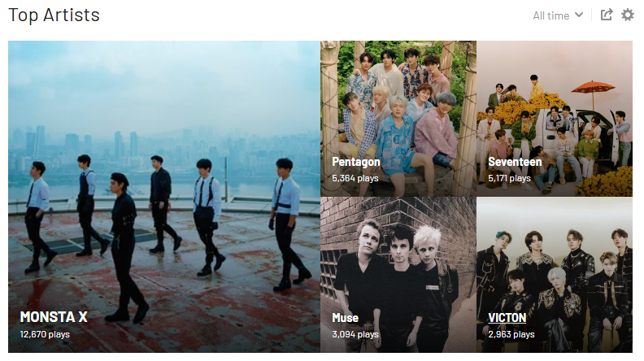
Task: Click the share/export icon
Action: point(607,15)
